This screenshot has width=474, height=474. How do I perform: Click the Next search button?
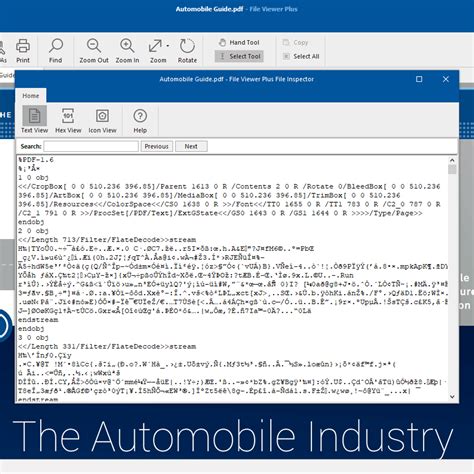tap(191, 146)
